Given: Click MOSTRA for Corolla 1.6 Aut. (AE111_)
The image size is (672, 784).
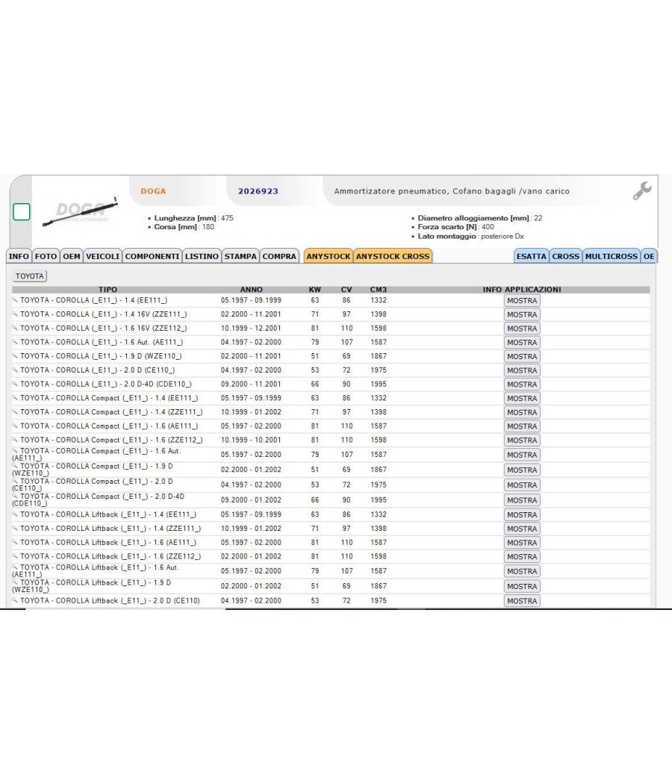Looking at the screenshot, I should 522,343.
